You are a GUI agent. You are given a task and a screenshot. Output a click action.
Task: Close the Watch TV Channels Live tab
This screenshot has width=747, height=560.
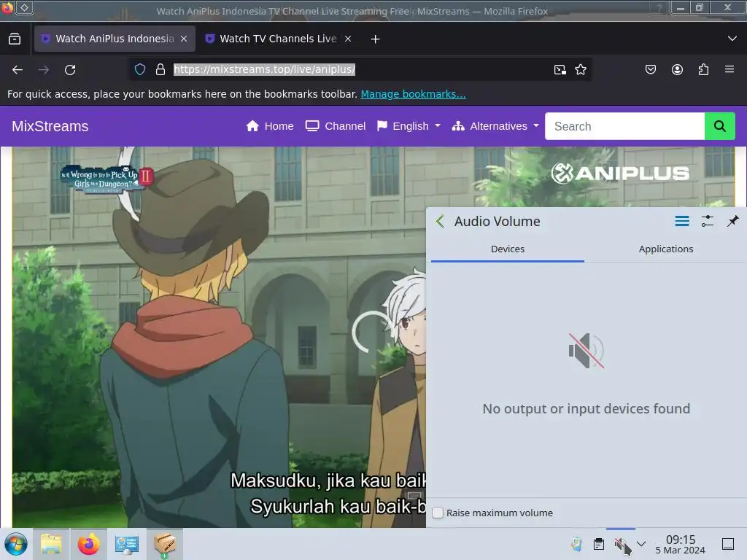(348, 39)
